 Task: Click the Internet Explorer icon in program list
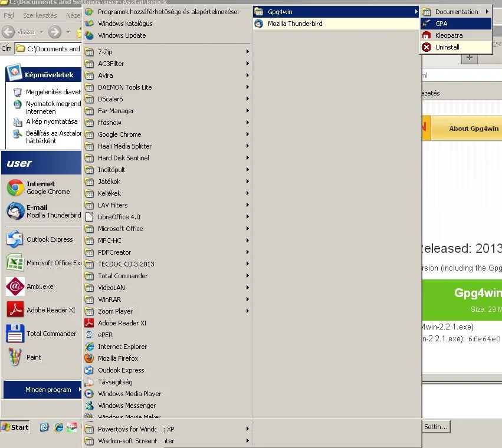pos(89,347)
